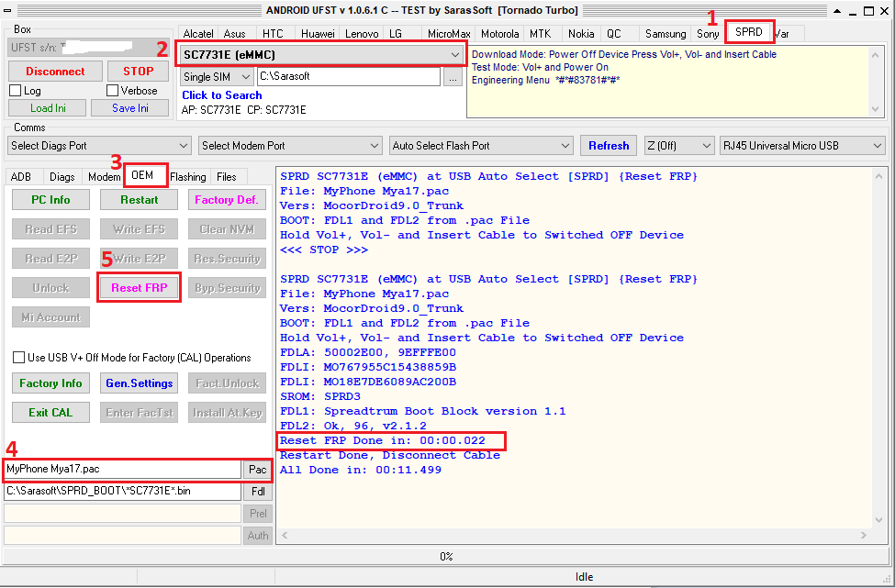The height and width of the screenshot is (588, 895).
Task: Expand the Select Modem Port dropdown
Action: (290, 146)
